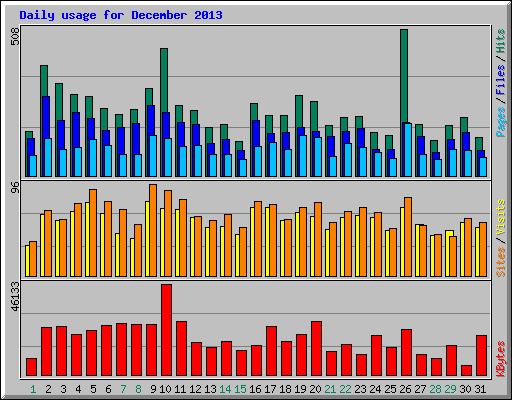Click the 'Files' legend label
The height and width of the screenshot is (400, 512).
(500, 80)
